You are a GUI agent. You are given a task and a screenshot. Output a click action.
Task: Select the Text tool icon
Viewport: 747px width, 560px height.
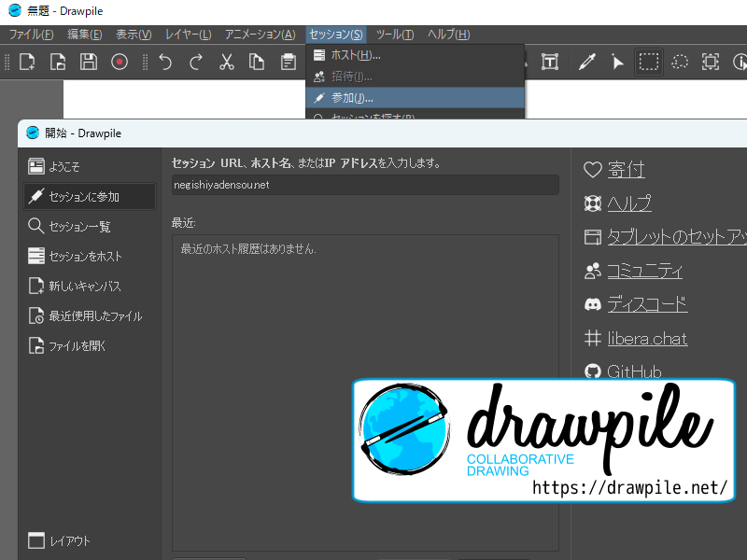coord(550,62)
